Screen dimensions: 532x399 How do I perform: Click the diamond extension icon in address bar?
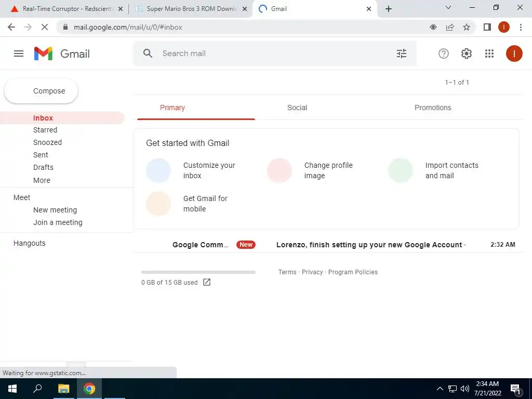433,27
